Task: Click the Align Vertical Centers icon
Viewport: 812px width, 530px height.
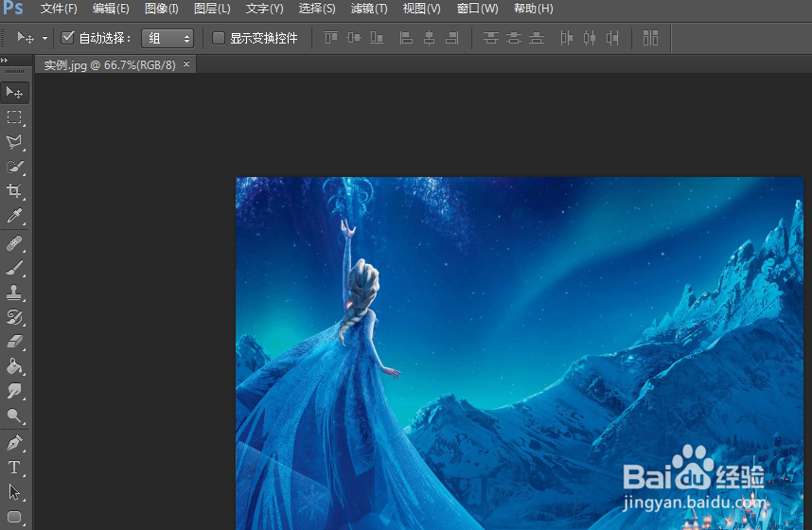Action: pos(354,38)
